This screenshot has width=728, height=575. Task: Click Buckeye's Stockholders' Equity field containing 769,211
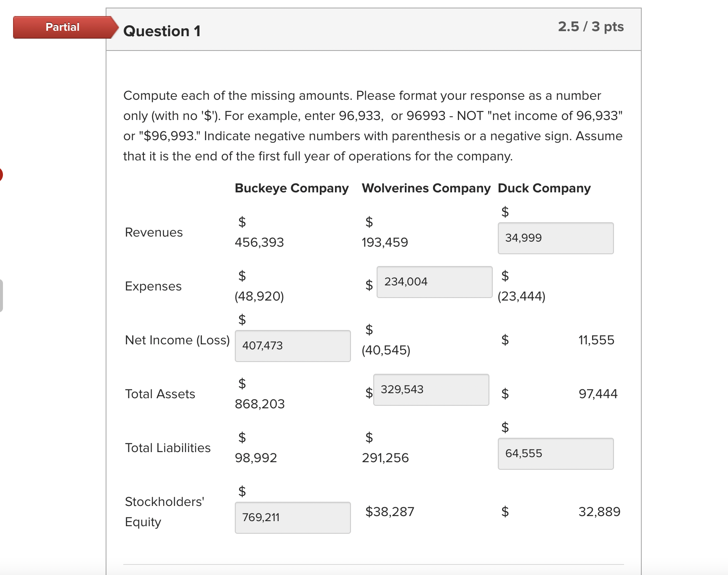pyautogui.click(x=292, y=517)
